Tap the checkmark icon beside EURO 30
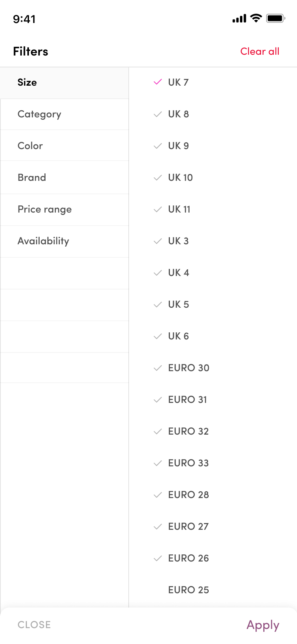This screenshot has width=297, height=644. pyautogui.click(x=158, y=368)
